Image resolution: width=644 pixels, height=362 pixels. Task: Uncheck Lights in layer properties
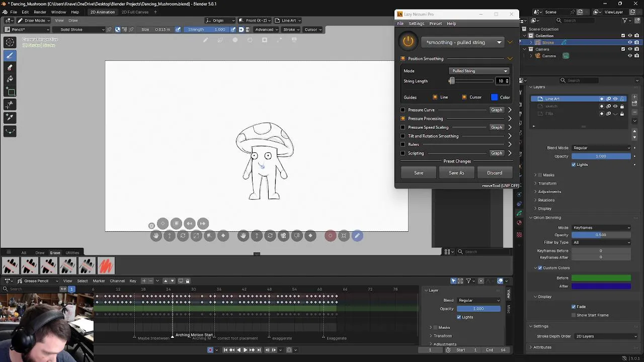coord(574,164)
